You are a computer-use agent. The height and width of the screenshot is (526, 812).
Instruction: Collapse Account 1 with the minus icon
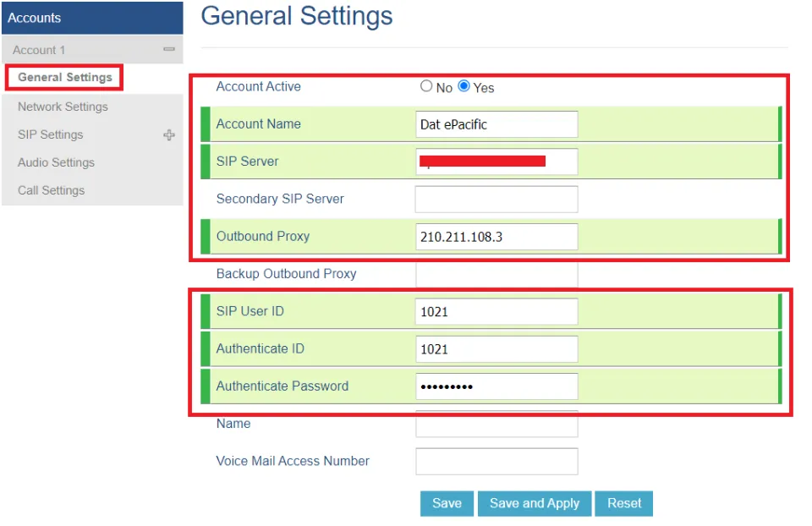coord(169,49)
